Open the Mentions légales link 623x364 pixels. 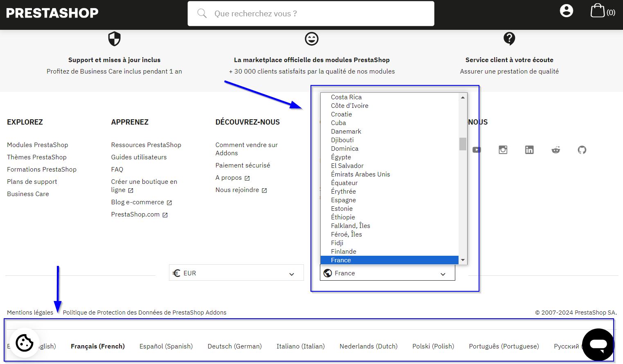30,313
